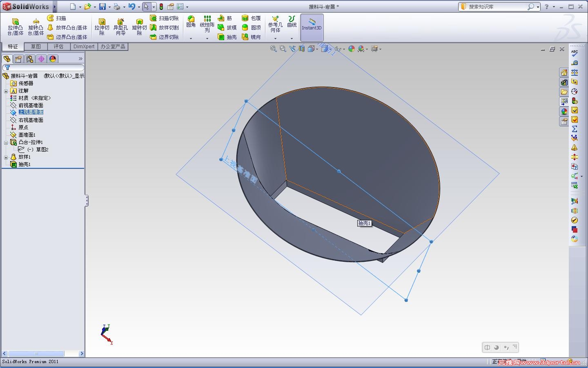Expand the 注解 tree node

(6, 91)
